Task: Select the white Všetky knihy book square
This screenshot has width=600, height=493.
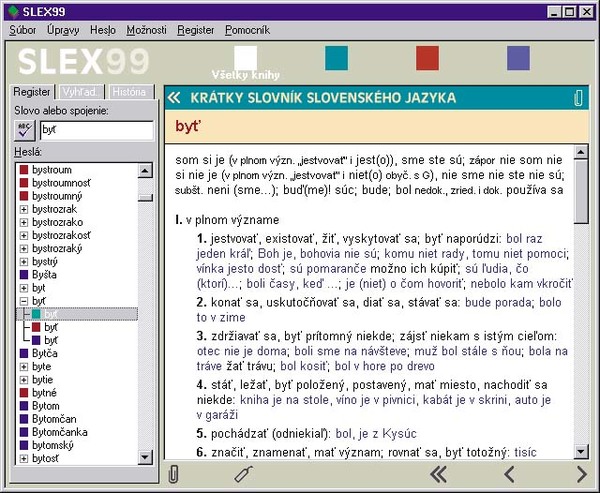Action: [x=246, y=58]
